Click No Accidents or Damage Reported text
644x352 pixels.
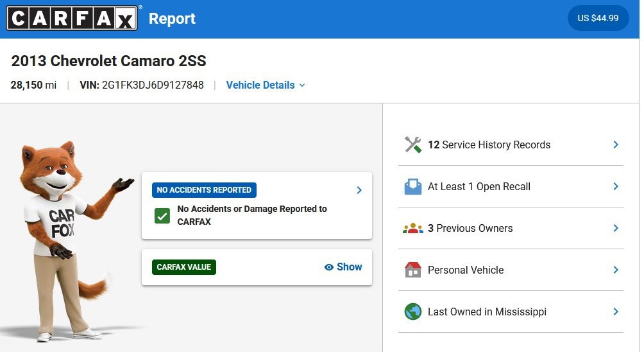pyautogui.click(x=252, y=215)
